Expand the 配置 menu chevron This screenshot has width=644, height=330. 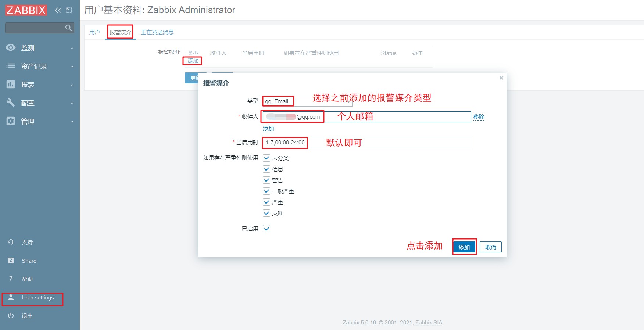[x=72, y=103]
